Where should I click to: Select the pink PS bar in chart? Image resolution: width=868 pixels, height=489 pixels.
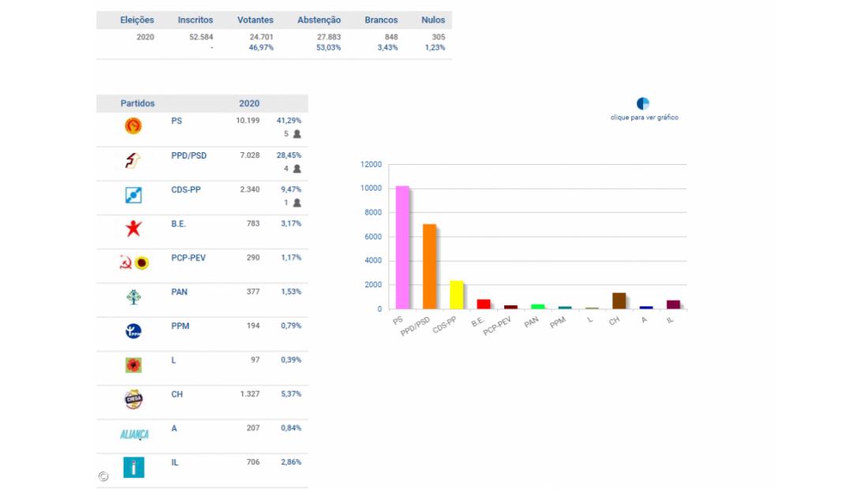coord(402,248)
